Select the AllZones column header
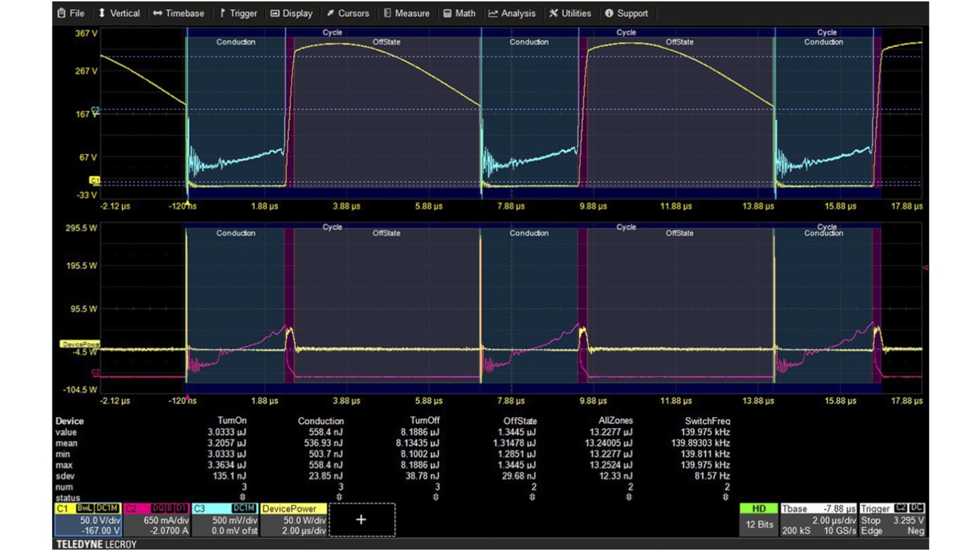The height and width of the screenshot is (551, 980). [616, 420]
